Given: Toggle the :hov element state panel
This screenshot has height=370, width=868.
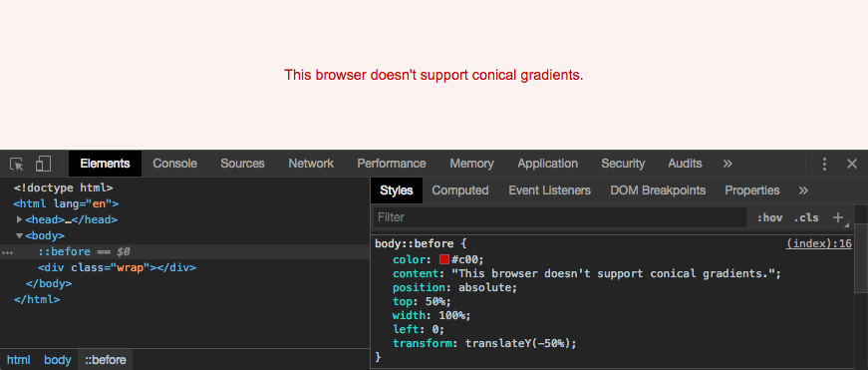Looking at the screenshot, I should click(769, 217).
